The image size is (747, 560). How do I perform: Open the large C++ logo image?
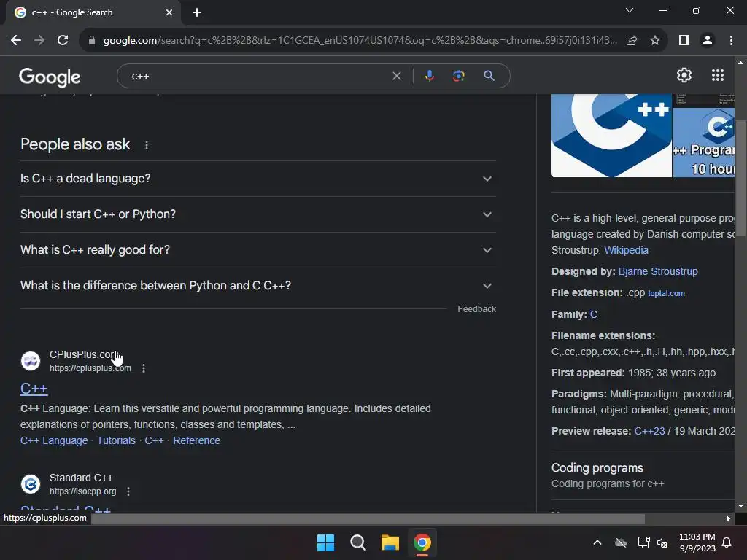(x=611, y=136)
